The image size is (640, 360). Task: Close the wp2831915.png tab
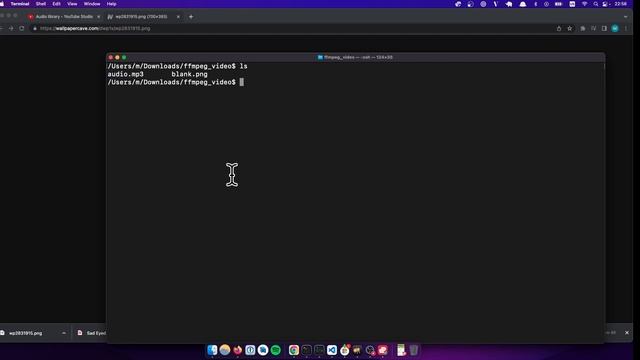click(178, 17)
